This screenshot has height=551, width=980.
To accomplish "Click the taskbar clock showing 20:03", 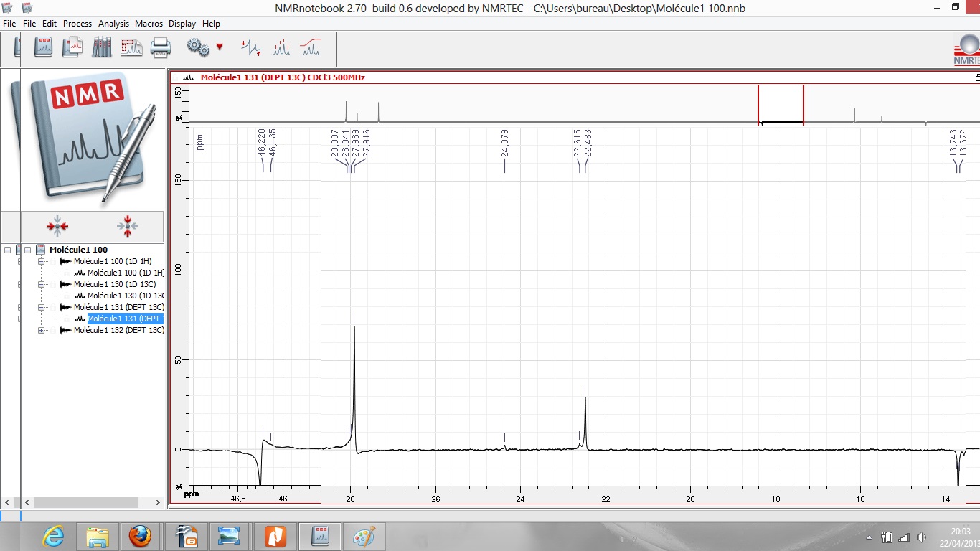I will (x=960, y=531).
